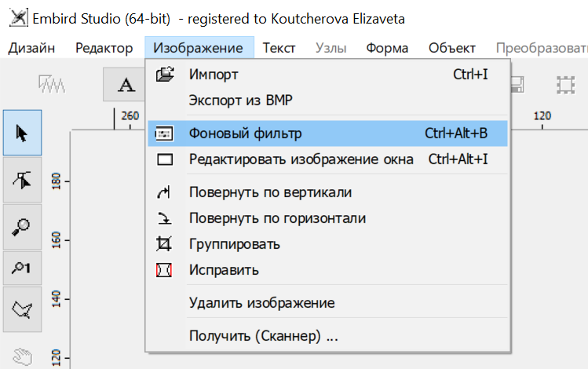Click the zoom 1:1 tool
The width and height of the screenshot is (588, 369).
click(x=22, y=269)
